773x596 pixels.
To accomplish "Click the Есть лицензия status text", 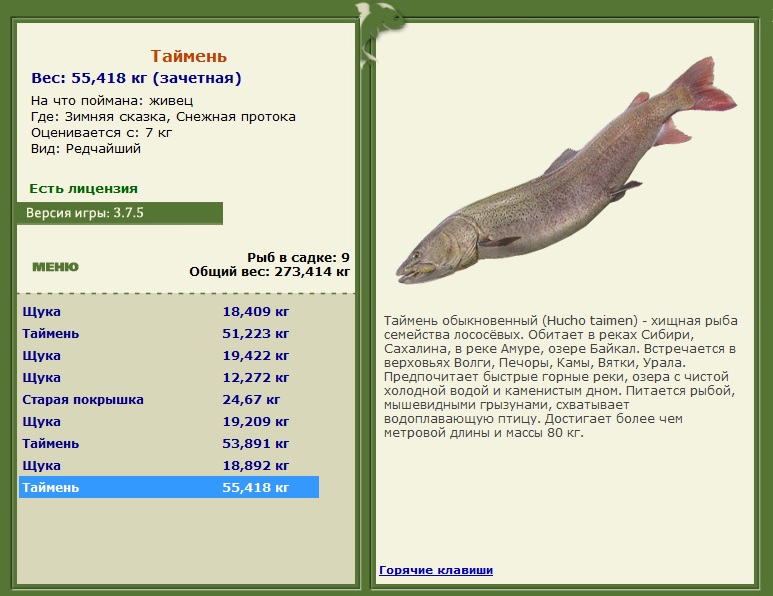I will coord(83,188).
